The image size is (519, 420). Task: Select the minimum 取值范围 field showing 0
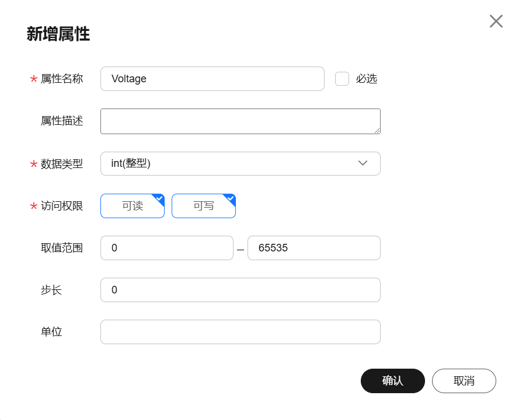(x=167, y=248)
